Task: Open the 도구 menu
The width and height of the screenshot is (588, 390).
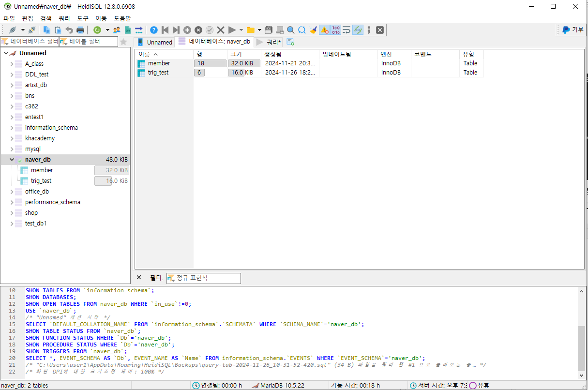Action: [x=83, y=18]
